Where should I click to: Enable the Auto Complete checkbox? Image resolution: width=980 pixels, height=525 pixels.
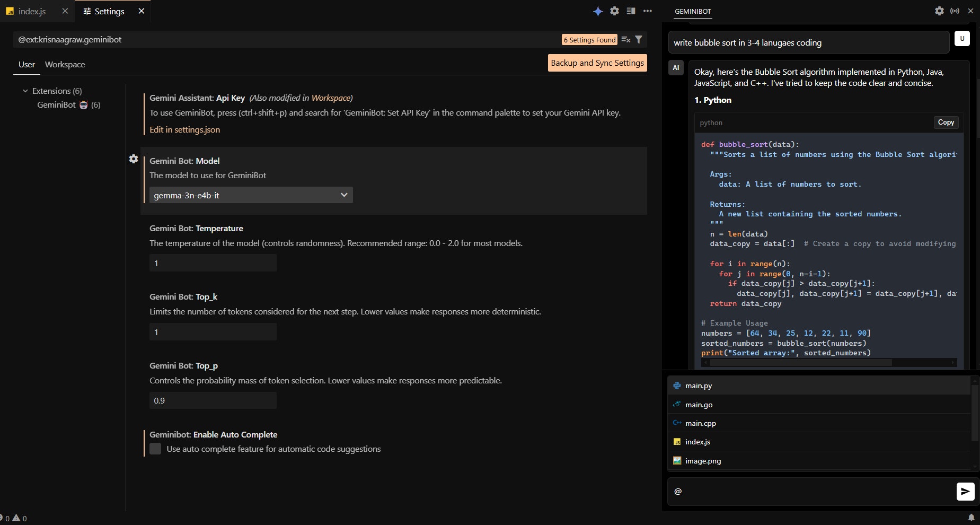point(155,449)
